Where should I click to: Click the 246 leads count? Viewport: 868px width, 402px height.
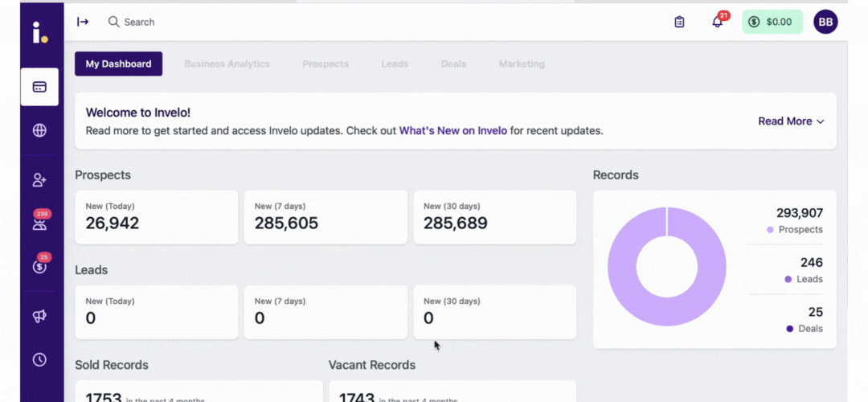(x=812, y=262)
